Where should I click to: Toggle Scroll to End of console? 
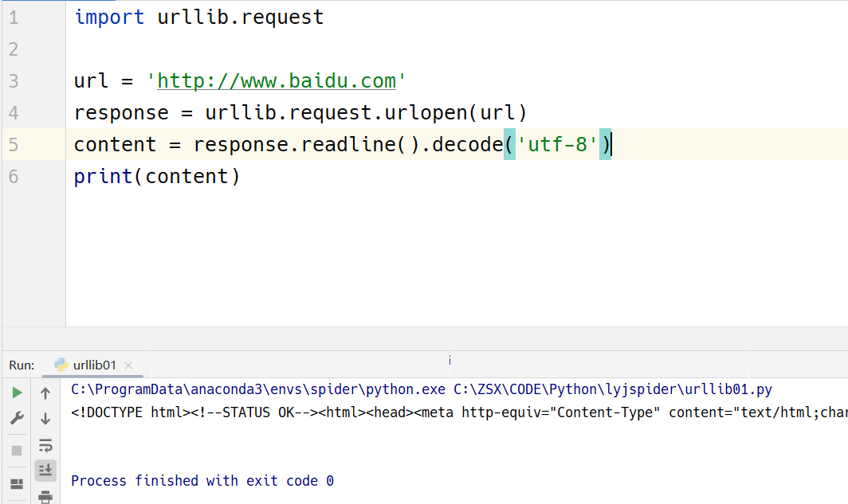(x=45, y=470)
